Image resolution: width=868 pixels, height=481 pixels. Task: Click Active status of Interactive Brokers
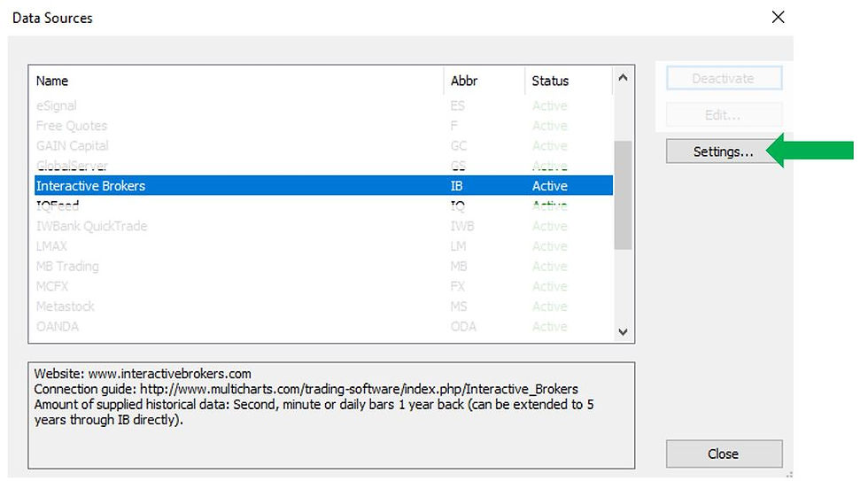point(550,186)
